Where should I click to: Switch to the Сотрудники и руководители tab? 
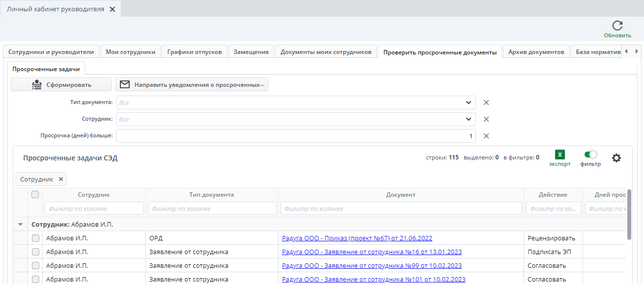click(51, 52)
